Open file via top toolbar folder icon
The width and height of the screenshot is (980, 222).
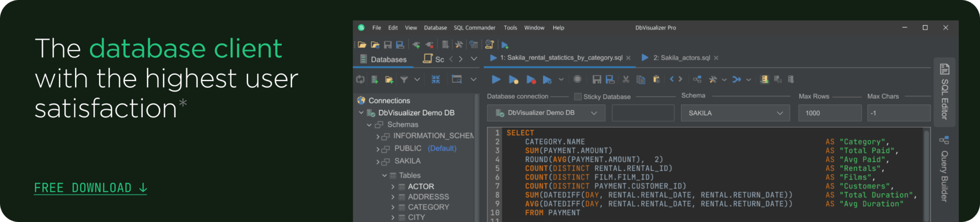tap(362, 45)
